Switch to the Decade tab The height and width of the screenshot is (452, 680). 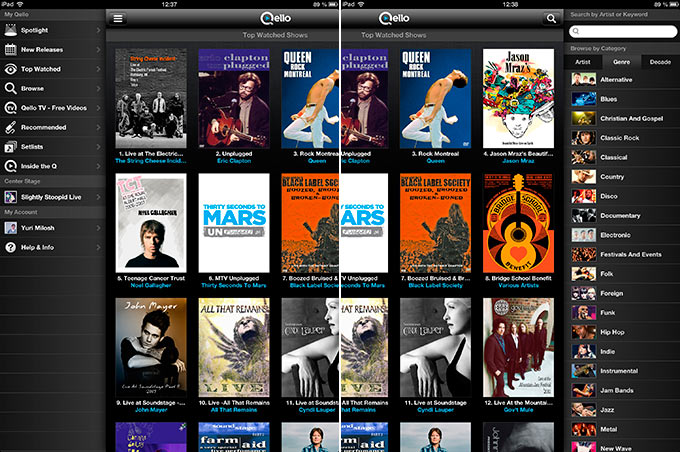coord(660,62)
